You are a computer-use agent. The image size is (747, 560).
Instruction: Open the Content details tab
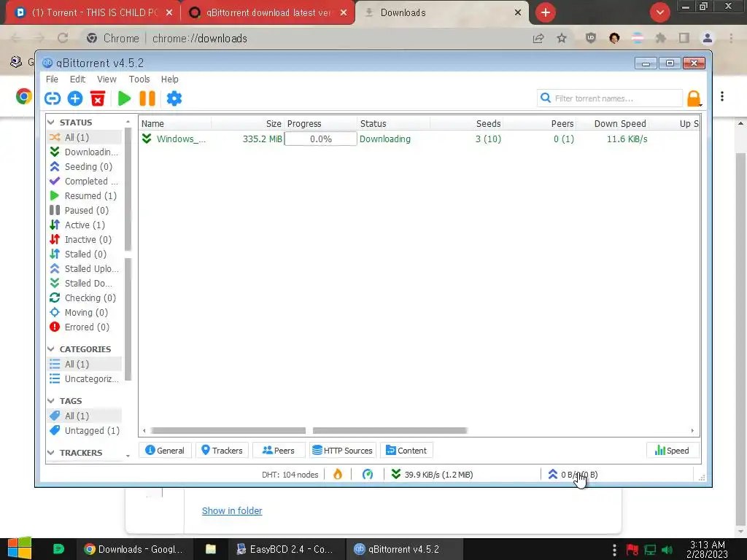[406, 451]
